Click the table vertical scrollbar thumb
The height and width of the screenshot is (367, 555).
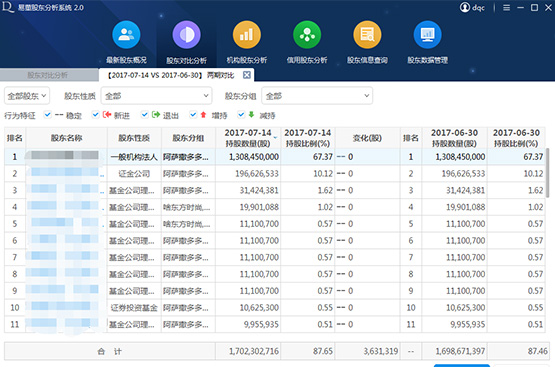click(547, 173)
